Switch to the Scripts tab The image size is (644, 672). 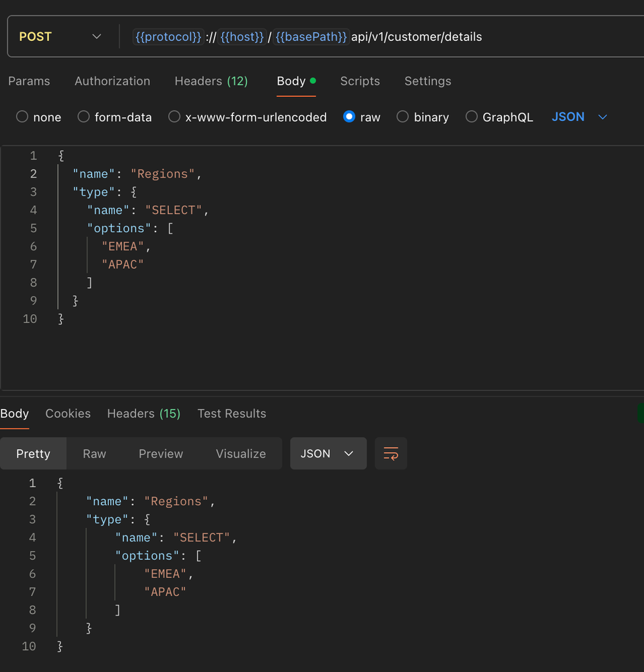[360, 81]
